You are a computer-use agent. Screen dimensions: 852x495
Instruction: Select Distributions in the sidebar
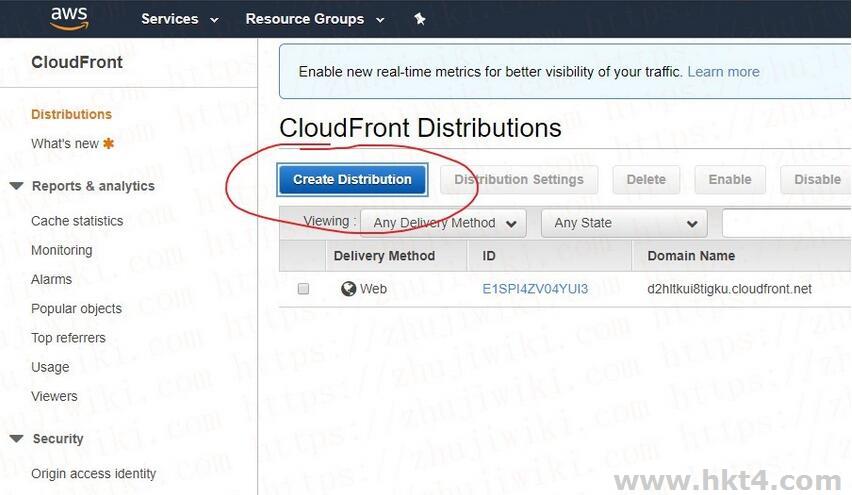coord(71,114)
